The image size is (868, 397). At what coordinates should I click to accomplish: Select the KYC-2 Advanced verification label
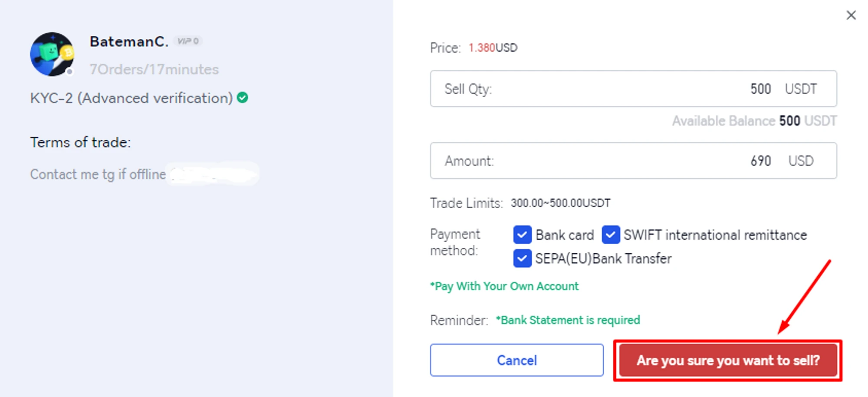click(x=131, y=98)
